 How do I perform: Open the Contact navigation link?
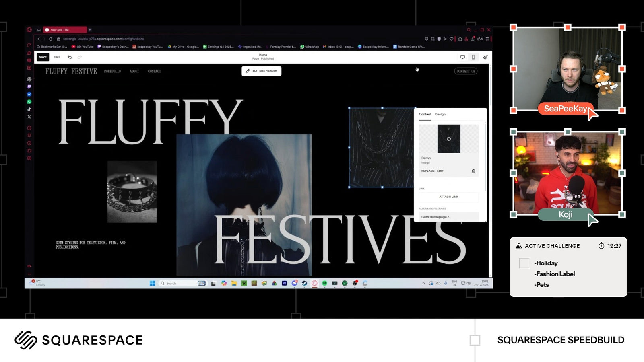click(154, 71)
